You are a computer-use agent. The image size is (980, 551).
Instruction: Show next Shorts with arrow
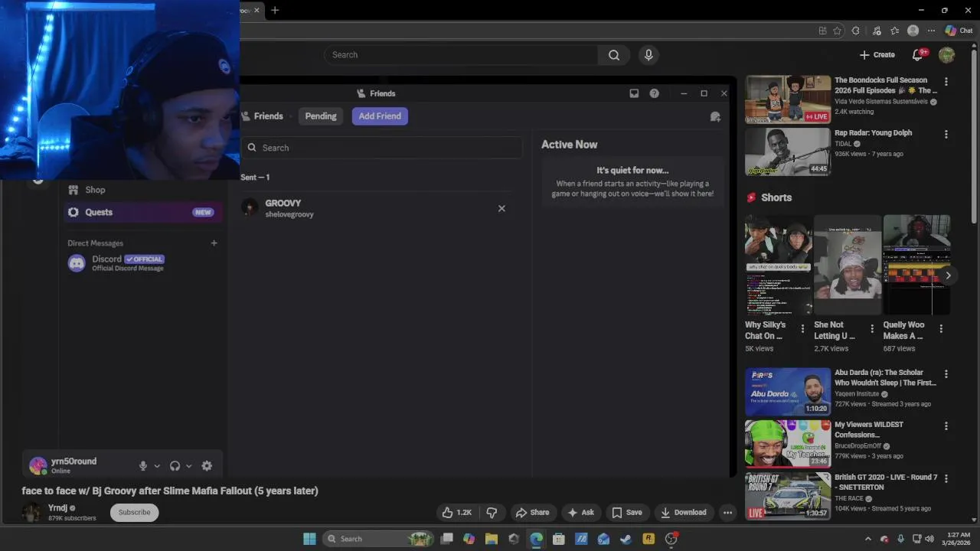(x=948, y=275)
